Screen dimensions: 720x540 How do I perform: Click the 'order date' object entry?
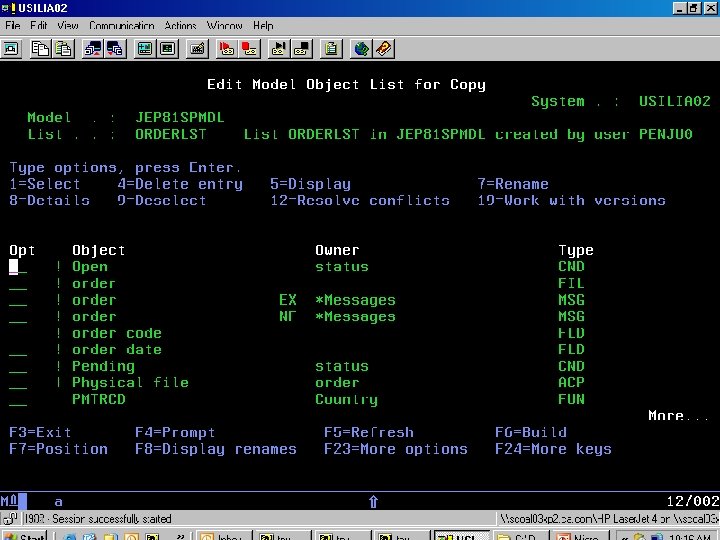(x=117, y=349)
